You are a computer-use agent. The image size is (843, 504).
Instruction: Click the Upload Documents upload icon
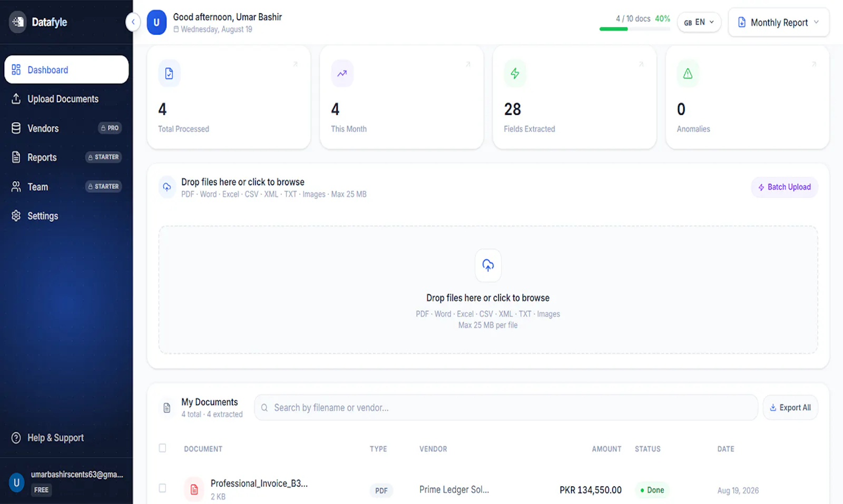tap(16, 99)
